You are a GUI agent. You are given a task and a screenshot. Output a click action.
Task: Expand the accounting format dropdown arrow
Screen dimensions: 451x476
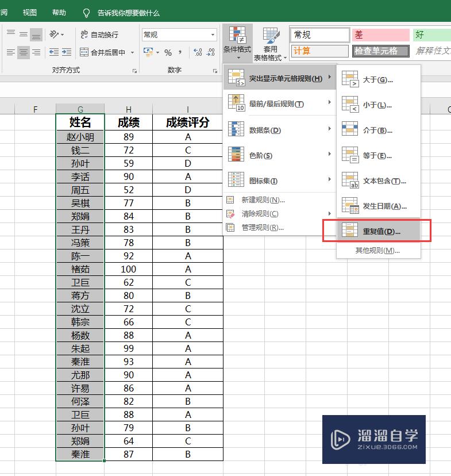point(158,52)
